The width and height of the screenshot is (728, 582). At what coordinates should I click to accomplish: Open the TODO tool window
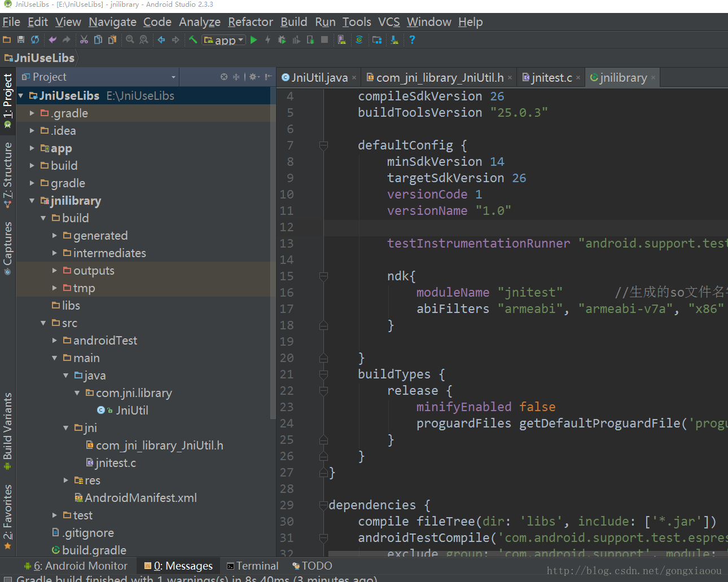[x=312, y=566]
